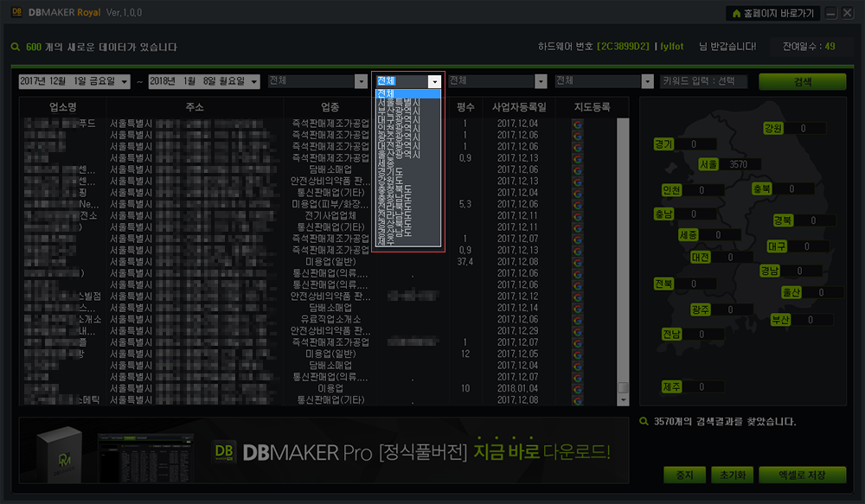Viewport: 865px width, 504px height.
Task: Select the 강원 region on the map
Action: tap(772, 129)
